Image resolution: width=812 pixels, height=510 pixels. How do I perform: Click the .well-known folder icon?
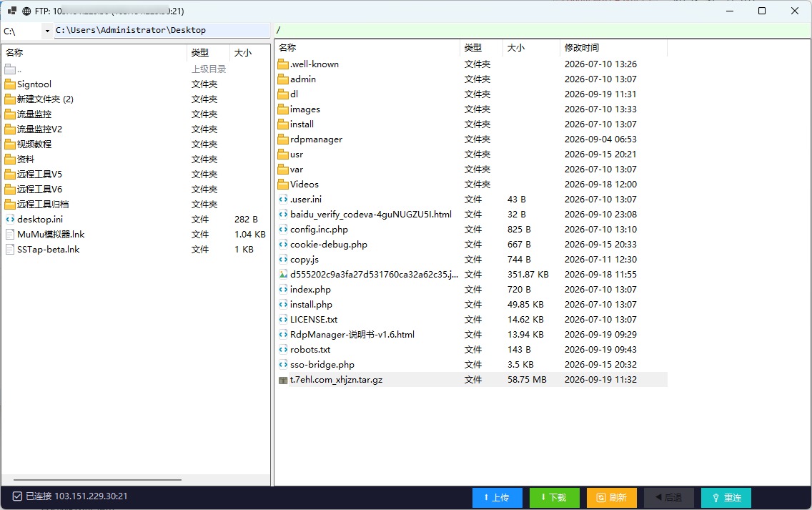283,64
